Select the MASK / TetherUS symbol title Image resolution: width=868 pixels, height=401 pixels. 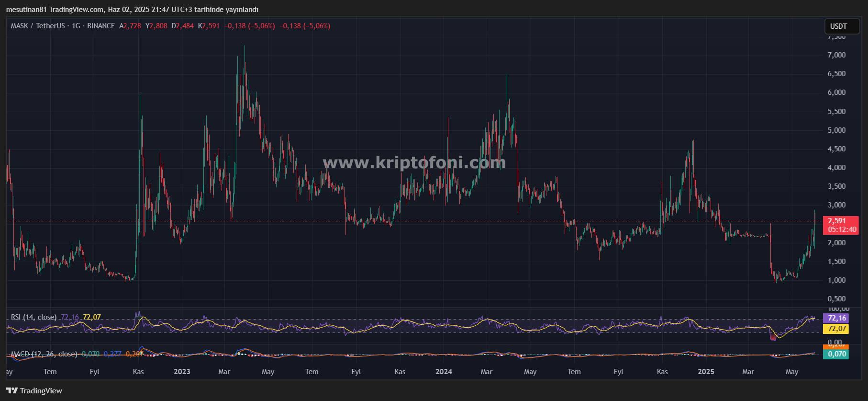coord(38,26)
